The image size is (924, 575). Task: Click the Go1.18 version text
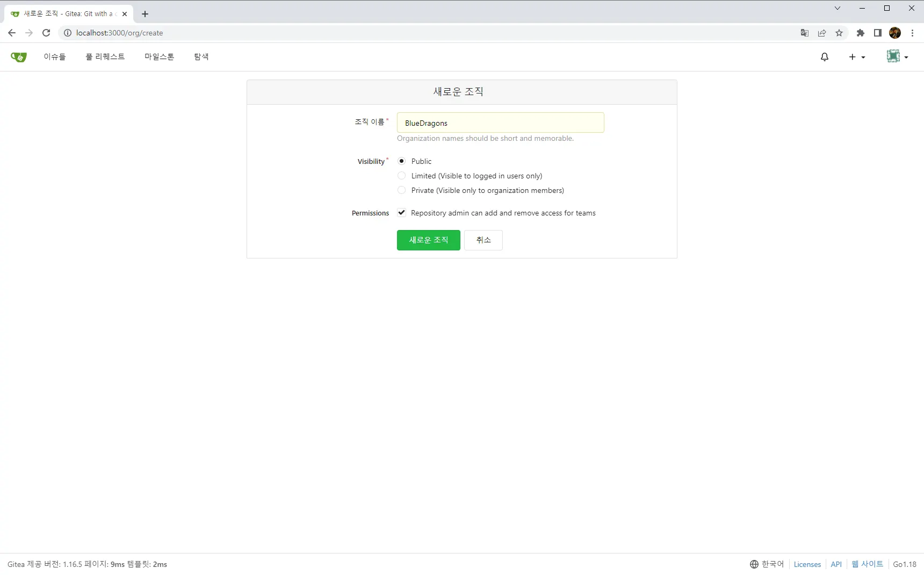(905, 564)
